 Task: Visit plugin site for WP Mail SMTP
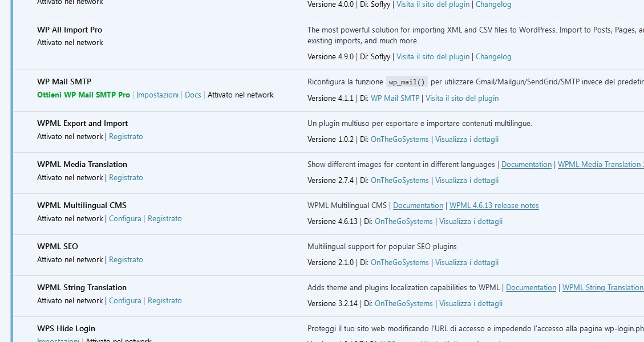462,98
